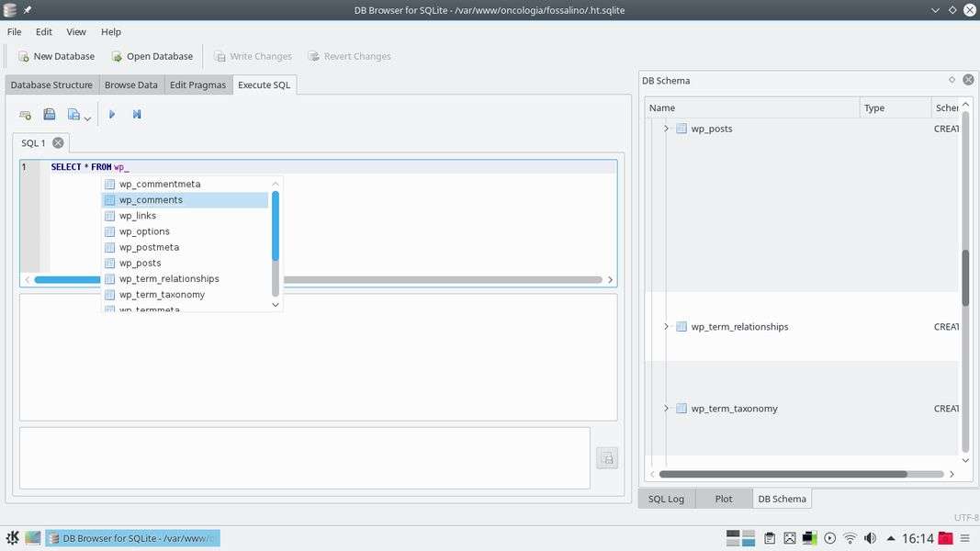Expand wp_term_relationships in DB Schema
The image size is (980, 551).
pyautogui.click(x=666, y=327)
